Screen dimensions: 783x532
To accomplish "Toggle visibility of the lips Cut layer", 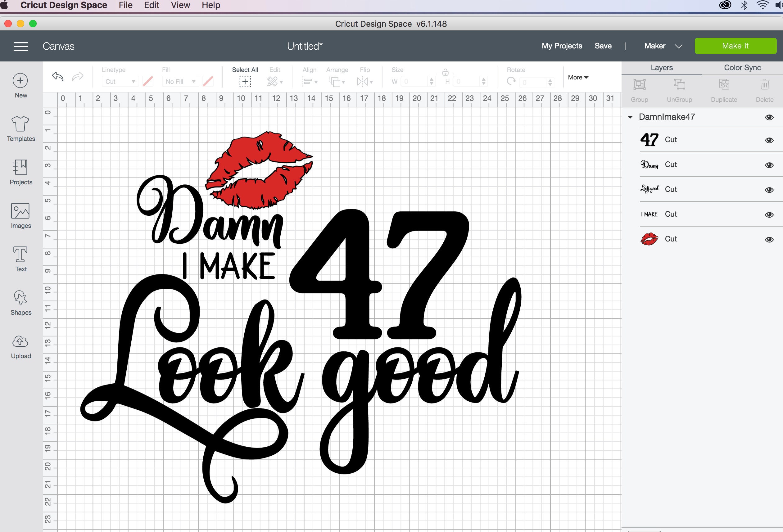I will [x=769, y=239].
